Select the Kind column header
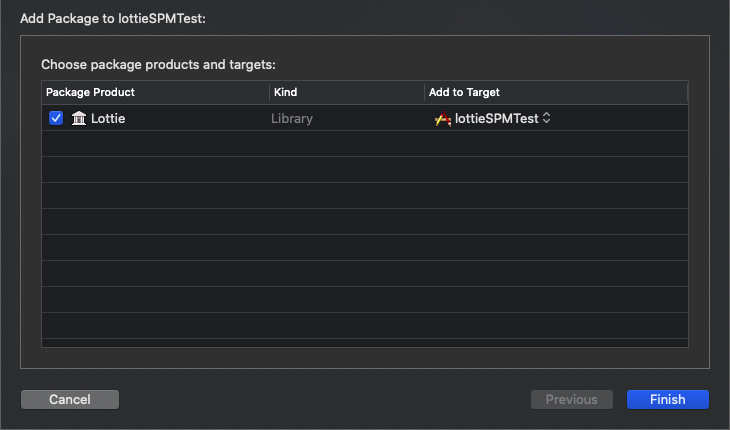Image resolution: width=730 pixels, height=430 pixels. tap(347, 92)
